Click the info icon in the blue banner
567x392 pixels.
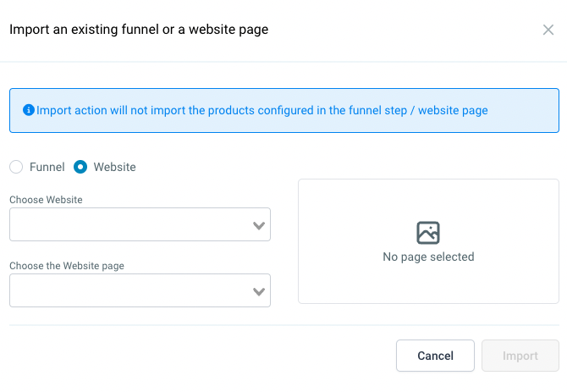(x=29, y=110)
